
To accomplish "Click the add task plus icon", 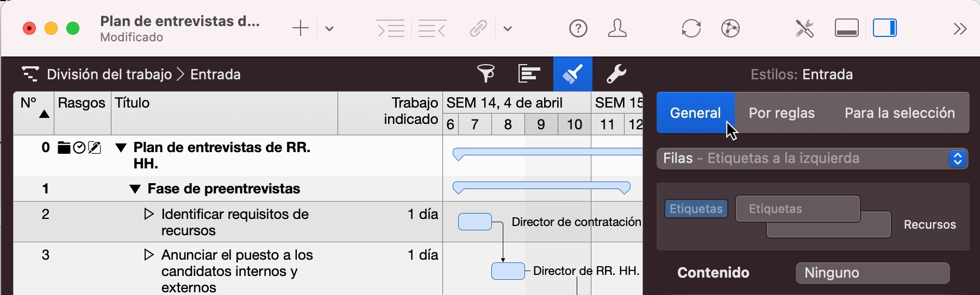I will (300, 28).
